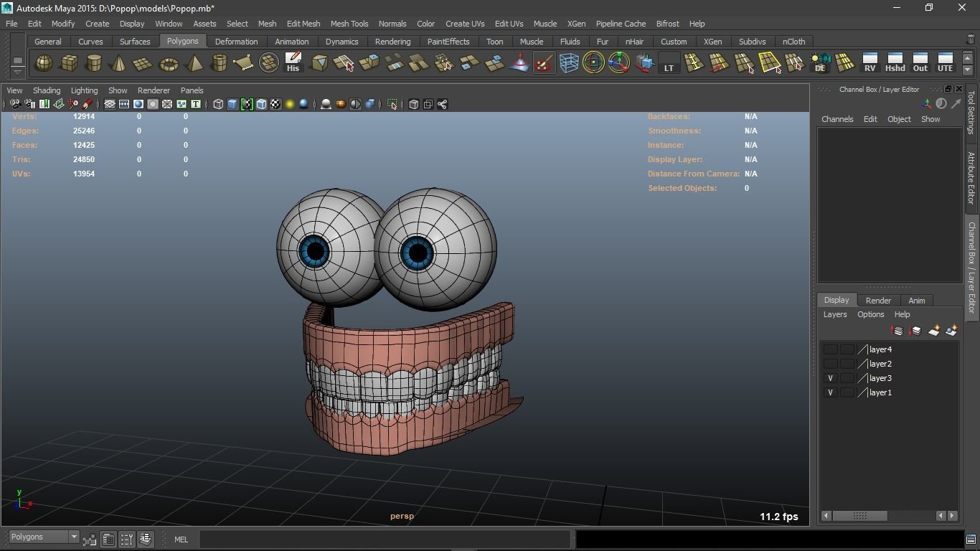Click the His delete-history shelf icon
The image size is (980, 551).
pos(293,63)
